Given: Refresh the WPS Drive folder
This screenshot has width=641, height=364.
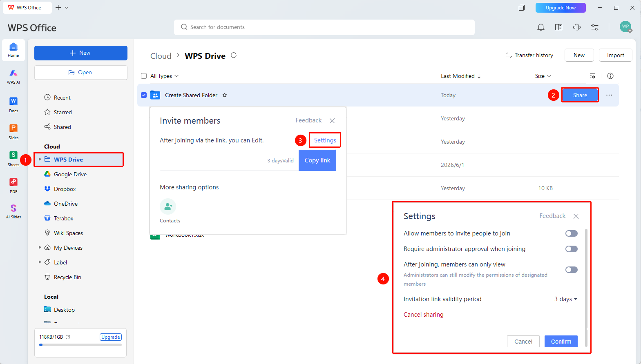Looking at the screenshot, I should (x=234, y=55).
